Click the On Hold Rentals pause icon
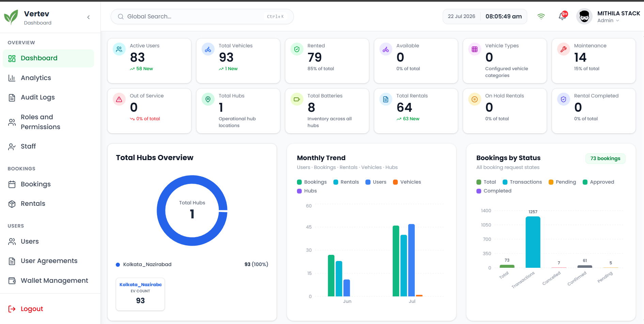 click(475, 99)
